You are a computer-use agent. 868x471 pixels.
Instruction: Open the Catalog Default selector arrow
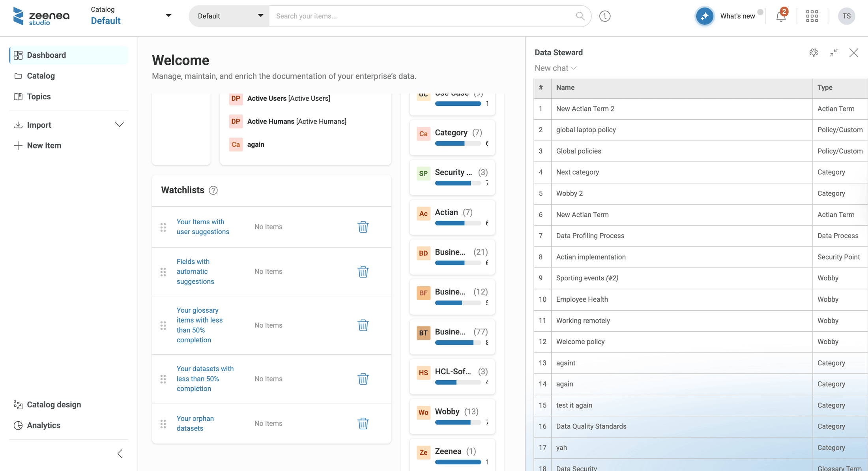coord(168,16)
